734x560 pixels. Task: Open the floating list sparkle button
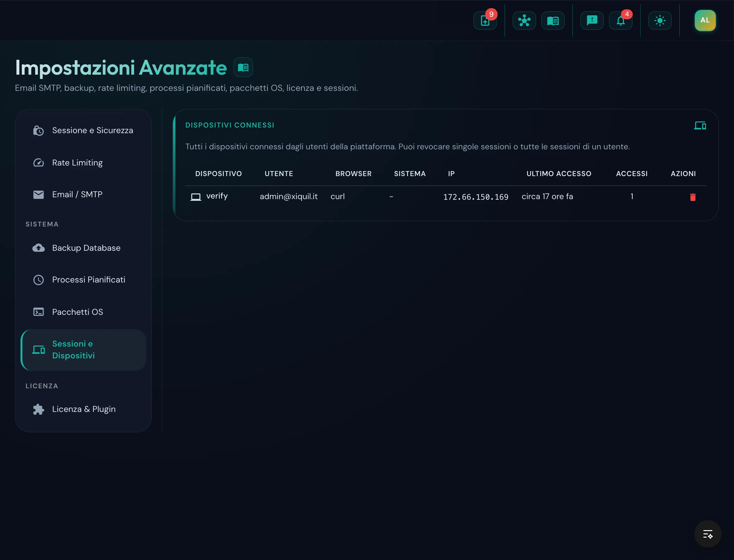707,534
